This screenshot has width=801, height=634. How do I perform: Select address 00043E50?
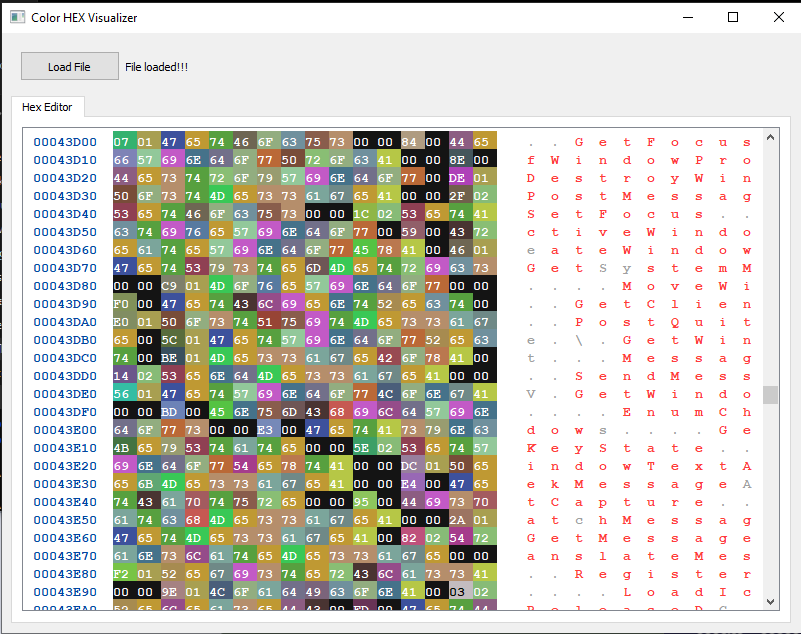coord(65,520)
